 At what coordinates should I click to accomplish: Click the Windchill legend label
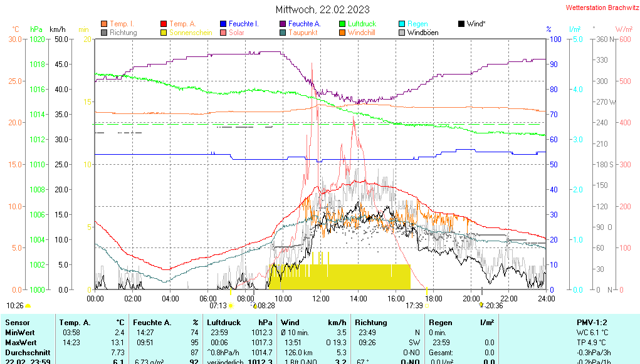pos(361,33)
